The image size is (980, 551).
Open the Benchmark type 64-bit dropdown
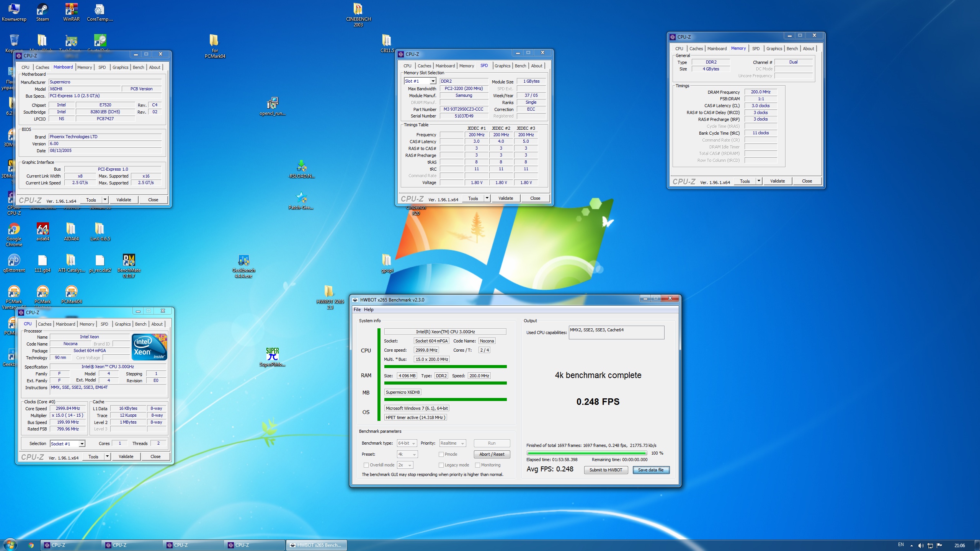407,443
